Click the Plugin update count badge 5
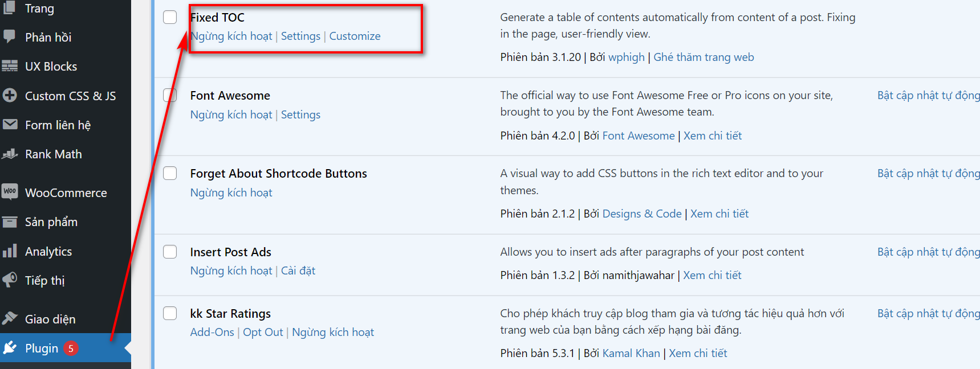This screenshot has height=369, width=980. pyautogui.click(x=71, y=348)
